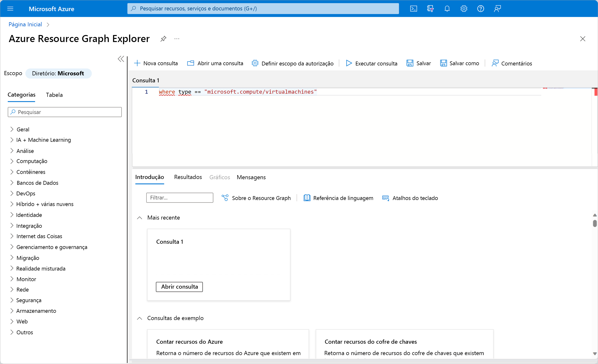Open Directories and subscriptions filter icon
The height and width of the screenshot is (364, 598).
(430, 9)
